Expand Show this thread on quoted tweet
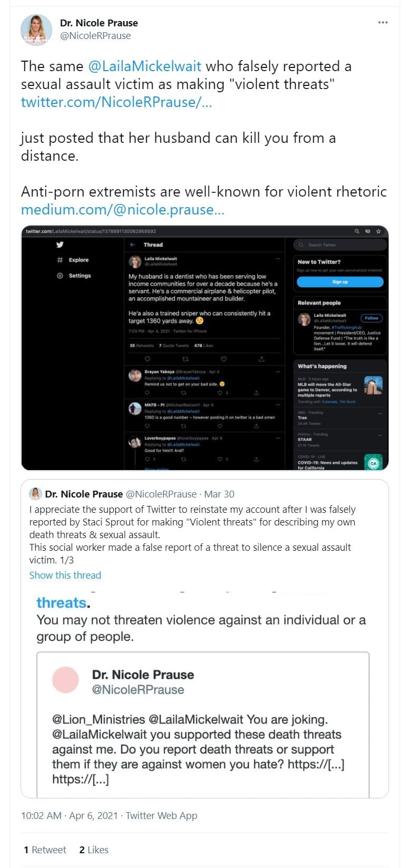 pos(65,575)
